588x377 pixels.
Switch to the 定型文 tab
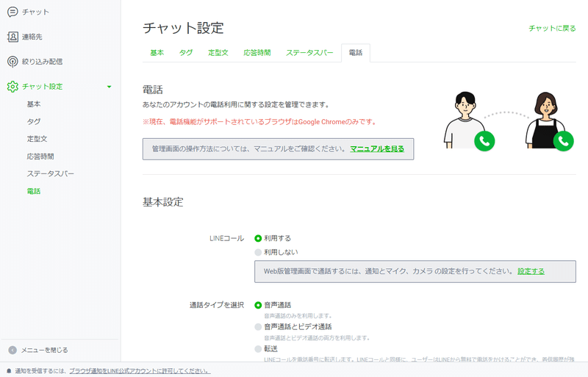point(218,53)
